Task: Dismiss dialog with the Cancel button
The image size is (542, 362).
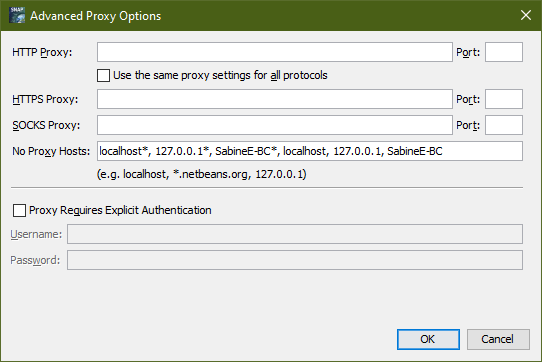Action: (498, 339)
